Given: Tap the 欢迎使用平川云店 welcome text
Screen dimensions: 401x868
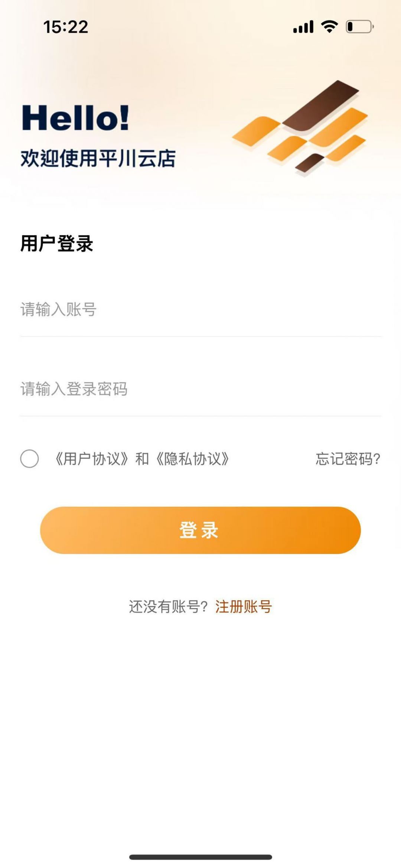Looking at the screenshot, I should 98,159.
